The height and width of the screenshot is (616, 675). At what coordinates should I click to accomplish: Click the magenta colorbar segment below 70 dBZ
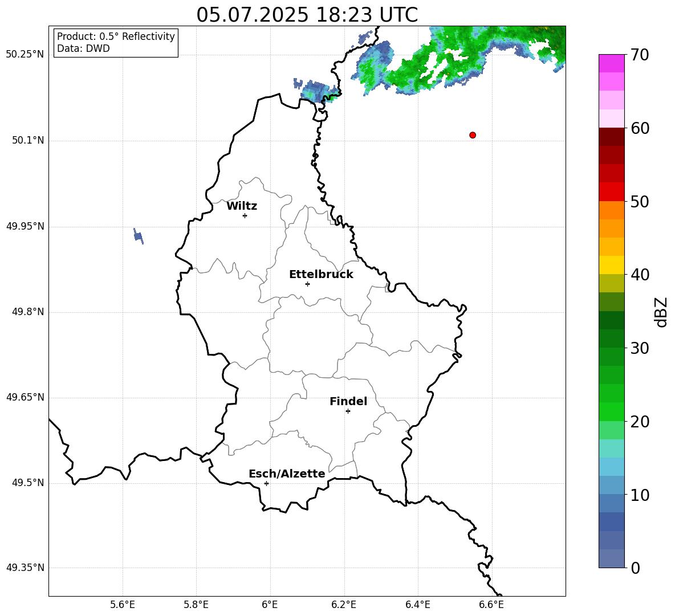(611, 64)
